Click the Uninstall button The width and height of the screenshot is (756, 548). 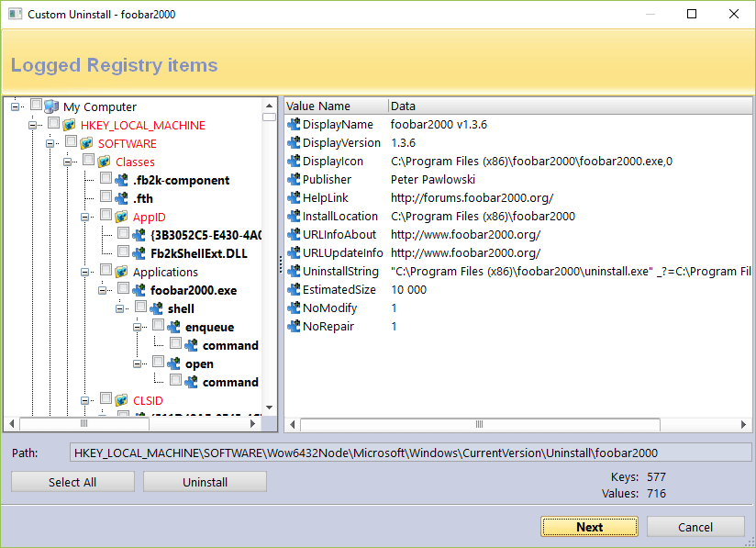(205, 482)
